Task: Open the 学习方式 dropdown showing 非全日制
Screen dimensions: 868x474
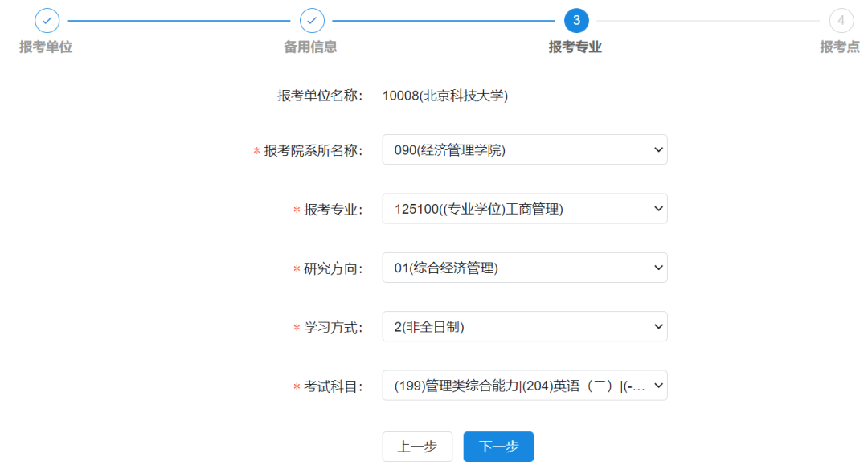Action: tap(525, 327)
